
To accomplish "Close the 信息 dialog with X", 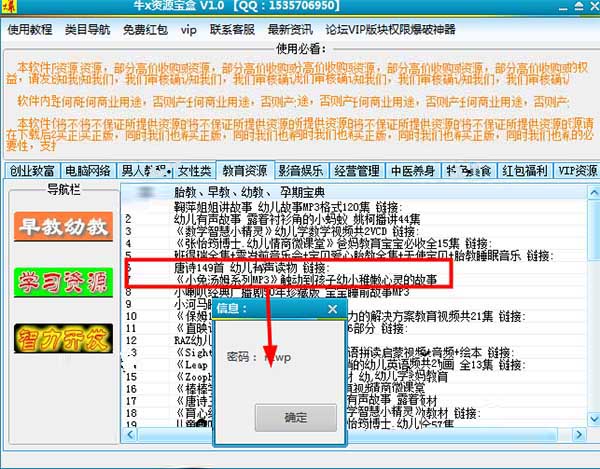I will 333,309.
